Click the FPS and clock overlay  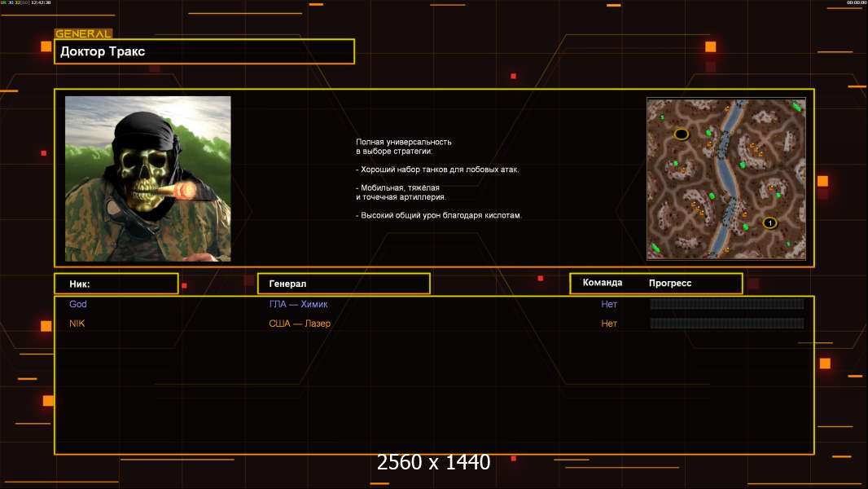click(26, 3)
